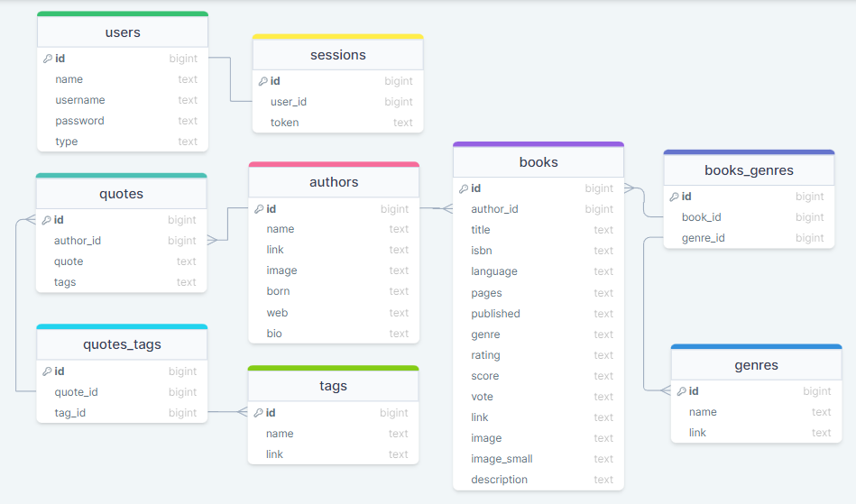856x504 pixels.
Task: Select the quotes_tags table header
Action: (x=122, y=344)
